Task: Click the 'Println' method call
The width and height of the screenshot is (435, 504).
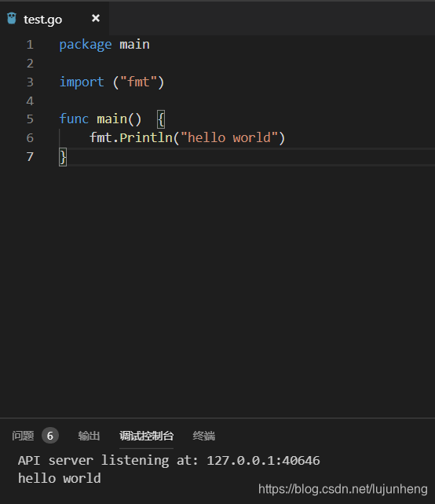Action: 146,138
